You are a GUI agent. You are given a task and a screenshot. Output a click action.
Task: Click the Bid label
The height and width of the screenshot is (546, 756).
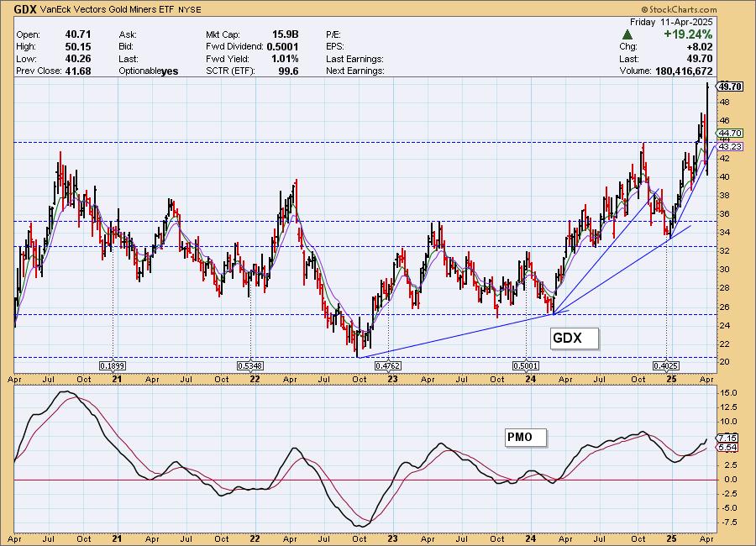126,47
